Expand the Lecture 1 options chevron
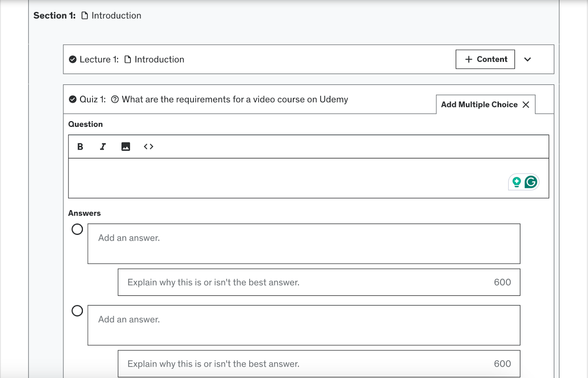 (x=528, y=59)
